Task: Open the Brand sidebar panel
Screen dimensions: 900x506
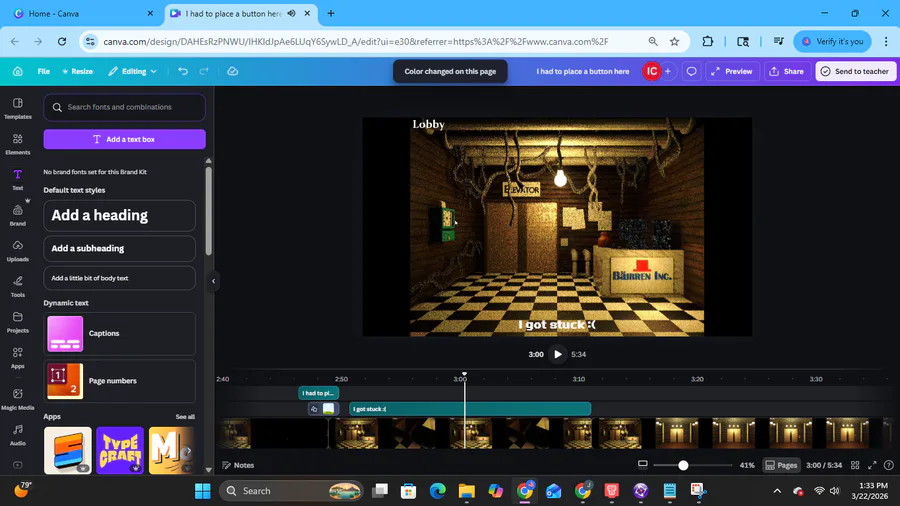Action: [18, 215]
